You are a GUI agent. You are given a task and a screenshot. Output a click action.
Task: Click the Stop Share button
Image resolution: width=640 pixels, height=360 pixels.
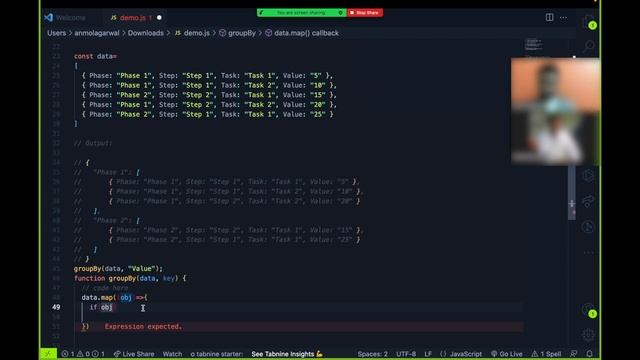click(x=365, y=13)
